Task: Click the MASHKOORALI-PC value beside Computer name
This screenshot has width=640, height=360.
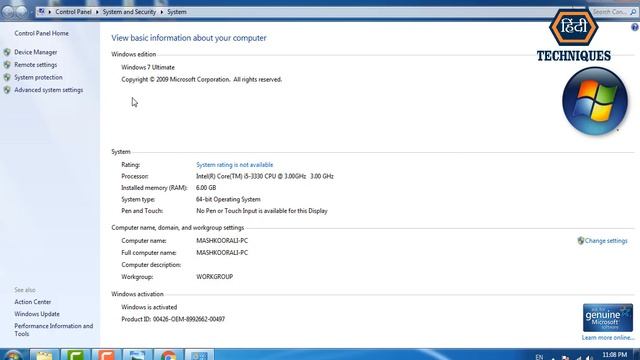Action: 222,241
